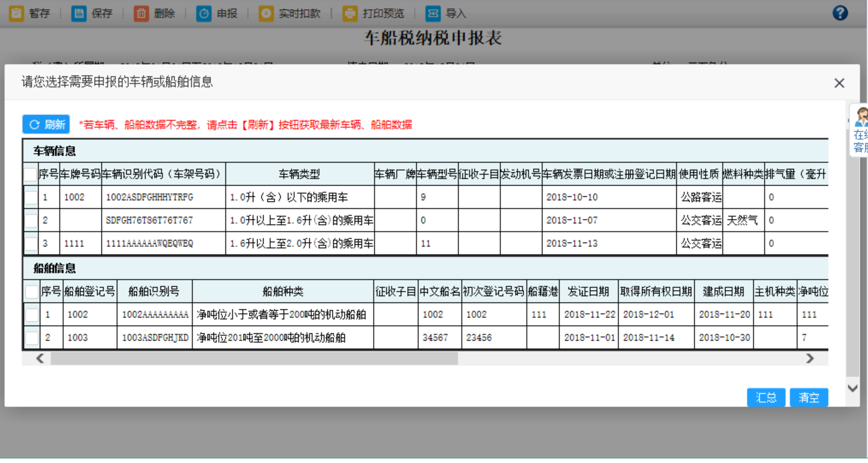Click the 汇总 (summarize) button
The width and height of the screenshot is (868, 463).
point(766,397)
